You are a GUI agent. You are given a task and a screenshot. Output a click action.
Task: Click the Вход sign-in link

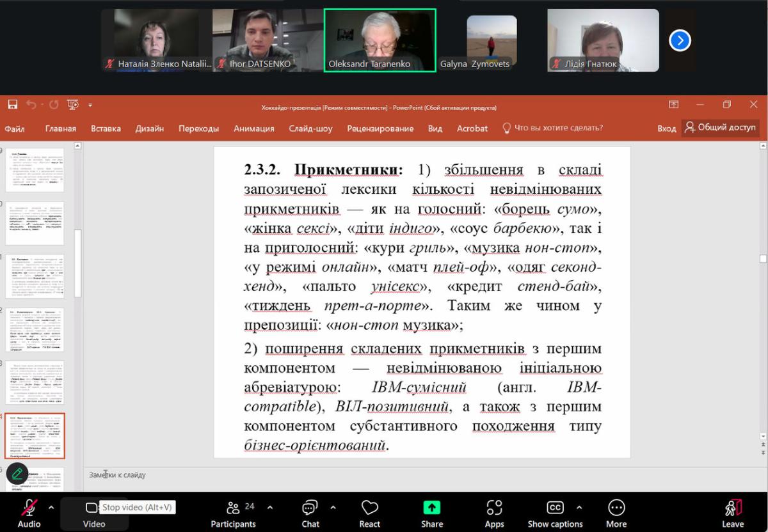[x=666, y=129]
